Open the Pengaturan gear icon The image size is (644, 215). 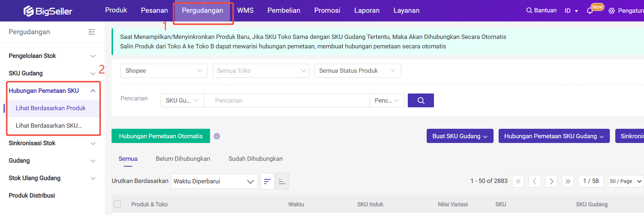coord(612,11)
